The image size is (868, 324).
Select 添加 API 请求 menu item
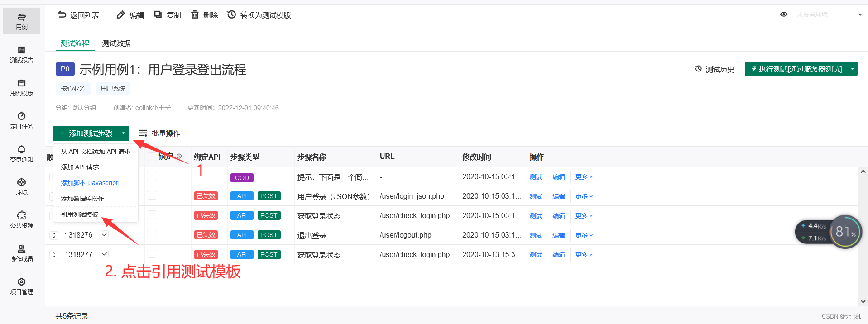tap(96, 167)
